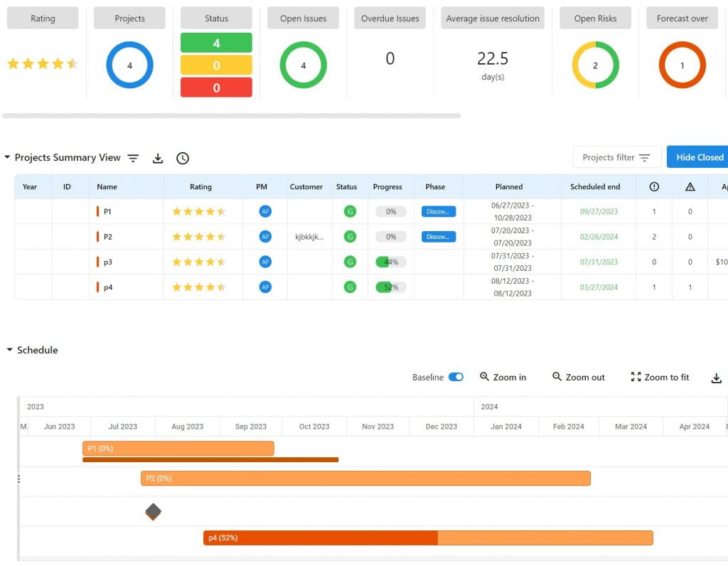Click the scheduled end date 02/26/2024
728x566 pixels.
599,236
